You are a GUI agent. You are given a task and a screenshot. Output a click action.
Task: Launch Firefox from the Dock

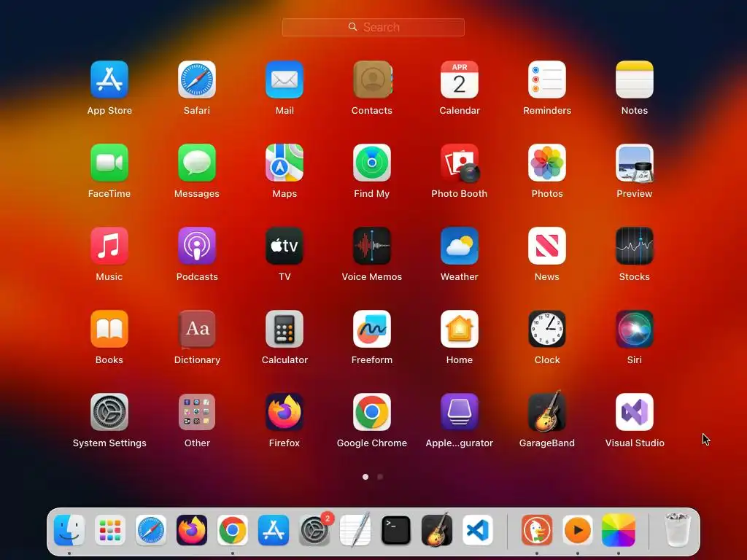(192, 530)
